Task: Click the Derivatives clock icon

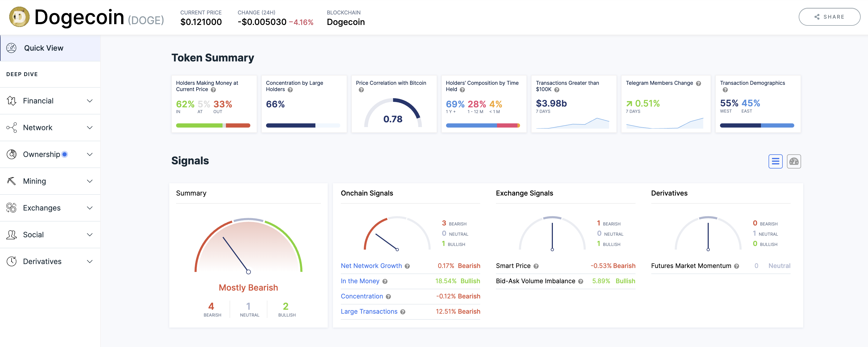Action: [x=12, y=261]
